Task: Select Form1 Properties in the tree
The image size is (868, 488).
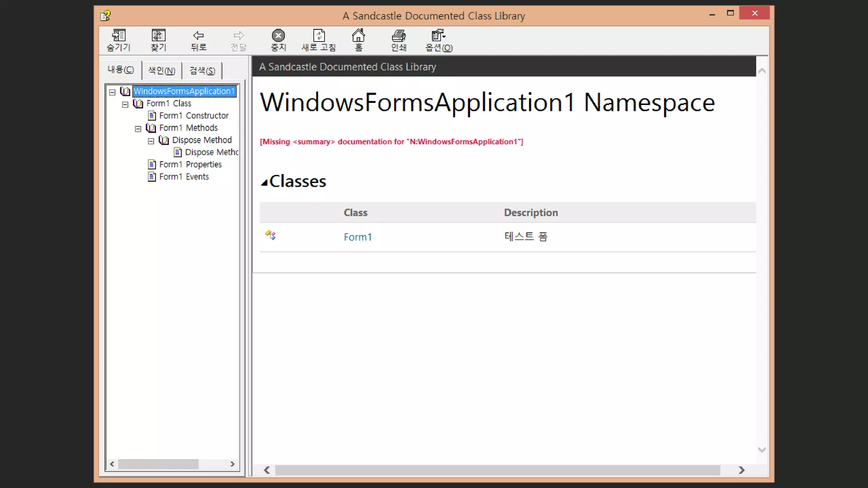Action: coord(190,164)
